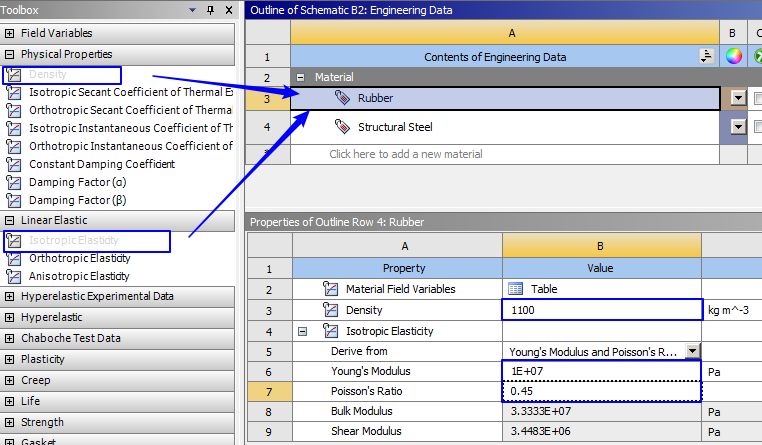Click the Isotropic Secant Coefficient icon

click(14, 92)
